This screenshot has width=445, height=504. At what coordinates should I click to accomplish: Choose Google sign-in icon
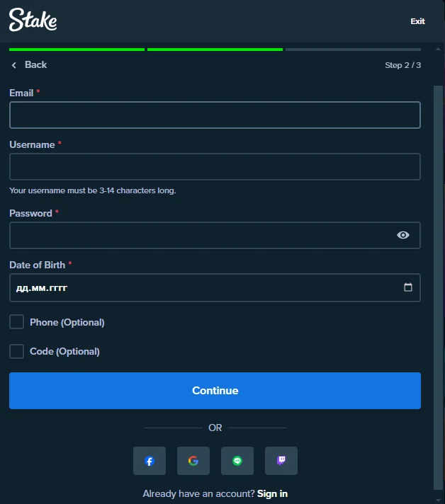[193, 461]
